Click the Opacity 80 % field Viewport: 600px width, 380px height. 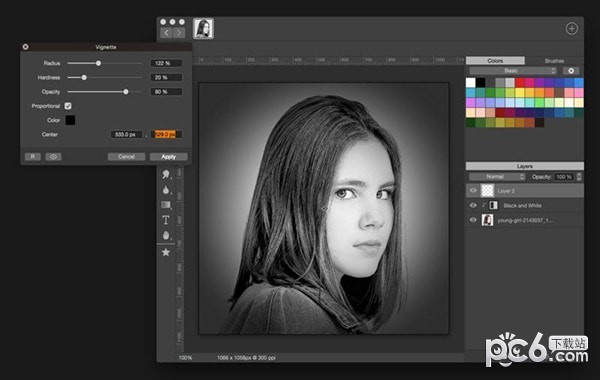(x=166, y=92)
